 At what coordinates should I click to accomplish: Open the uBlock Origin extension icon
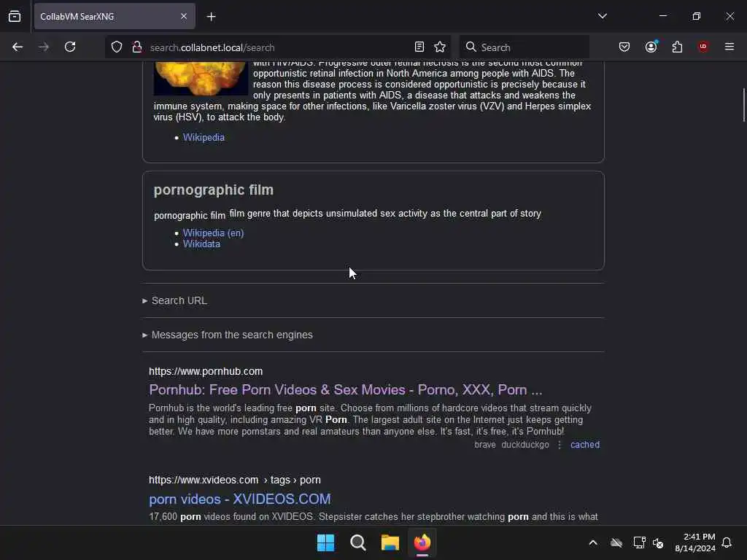pyautogui.click(x=703, y=47)
